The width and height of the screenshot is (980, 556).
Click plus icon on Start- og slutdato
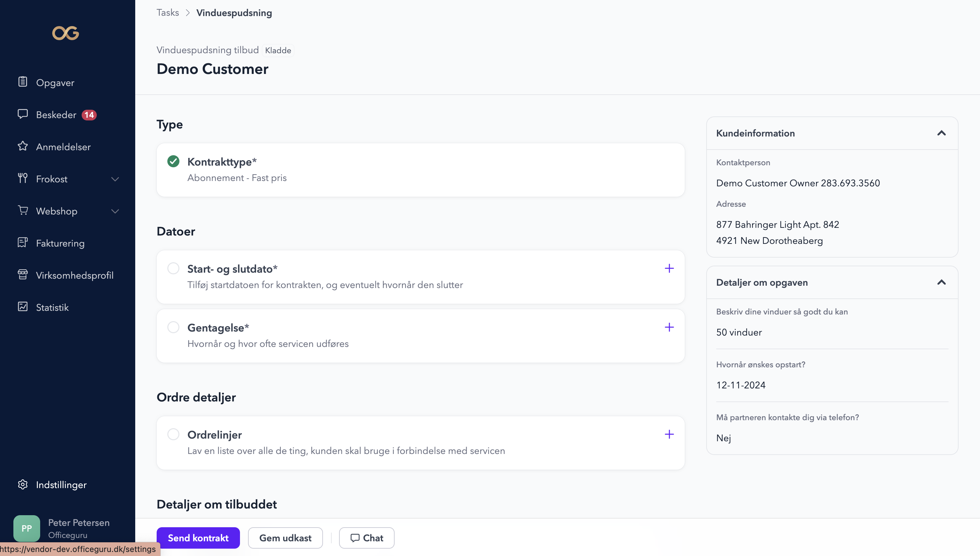(669, 268)
